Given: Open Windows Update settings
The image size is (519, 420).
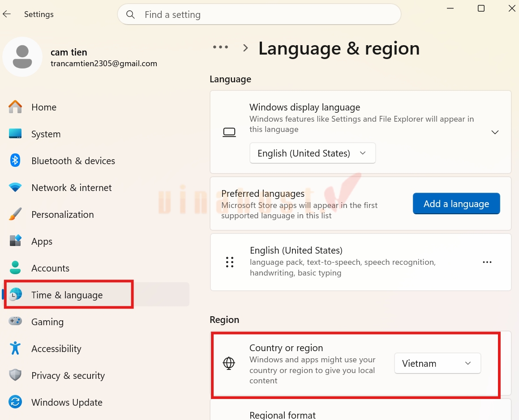Looking at the screenshot, I should click(97, 402).
